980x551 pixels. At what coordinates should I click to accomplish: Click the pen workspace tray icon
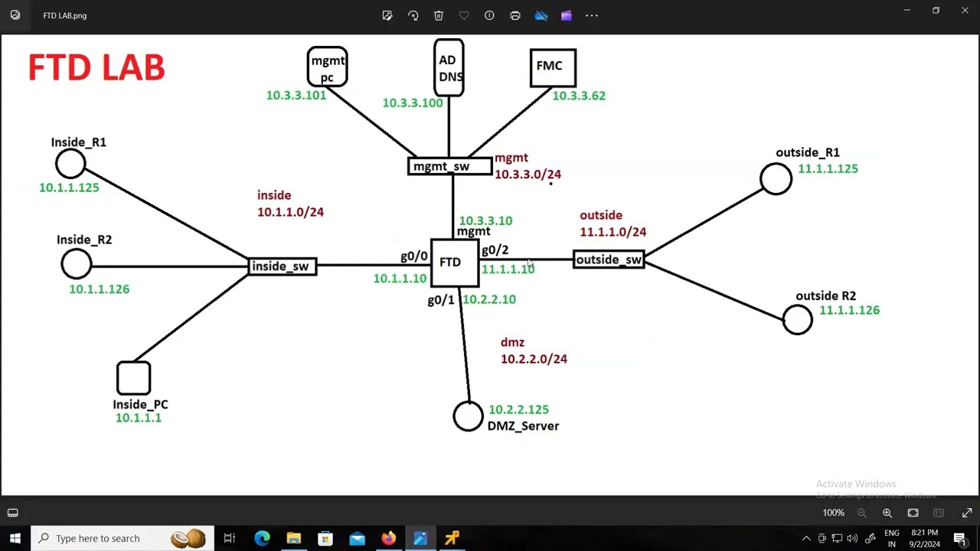[x=870, y=538]
